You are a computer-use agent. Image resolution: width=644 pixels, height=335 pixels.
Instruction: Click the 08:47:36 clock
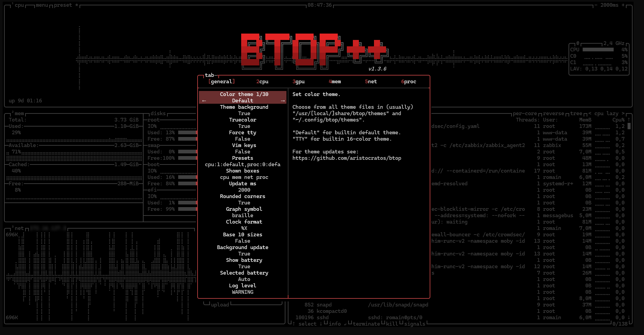[x=320, y=5]
